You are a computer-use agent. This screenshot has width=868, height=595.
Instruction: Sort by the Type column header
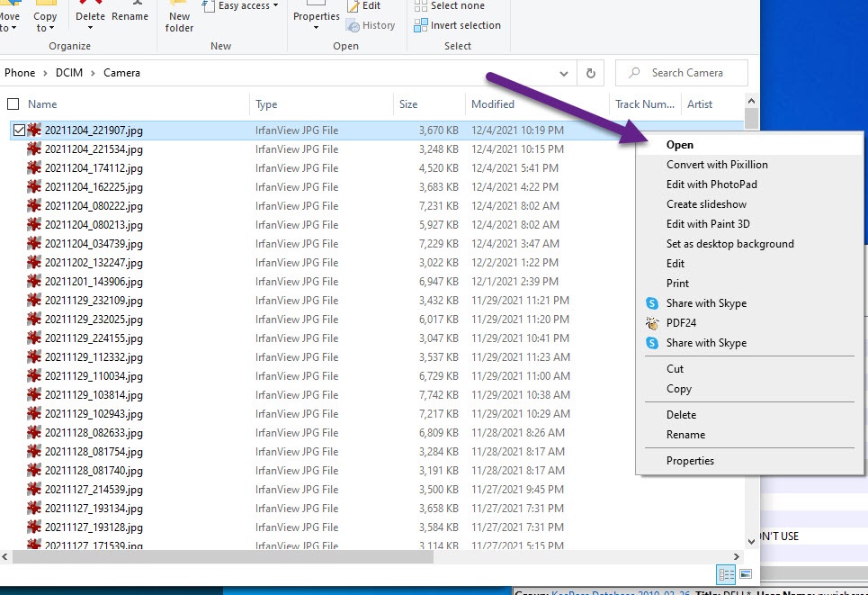tap(266, 104)
